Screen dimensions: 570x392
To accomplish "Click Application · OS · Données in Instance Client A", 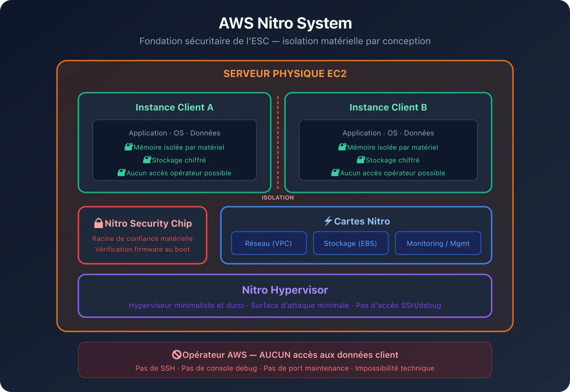I will click(174, 133).
